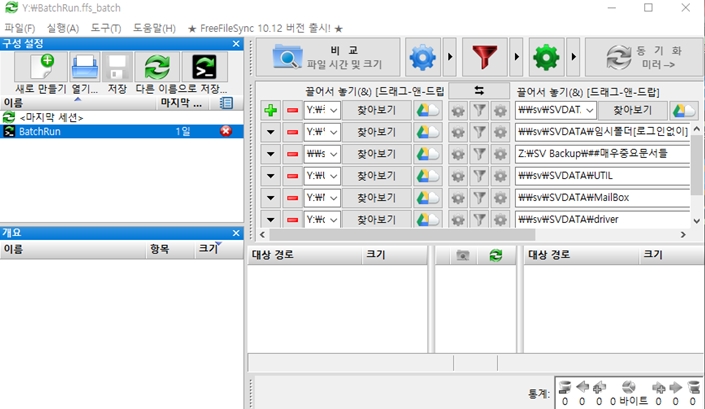The width and height of the screenshot is (705, 409).
Task: Open first row local filter funnel
Action: pyautogui.click(x=479, y=110)
